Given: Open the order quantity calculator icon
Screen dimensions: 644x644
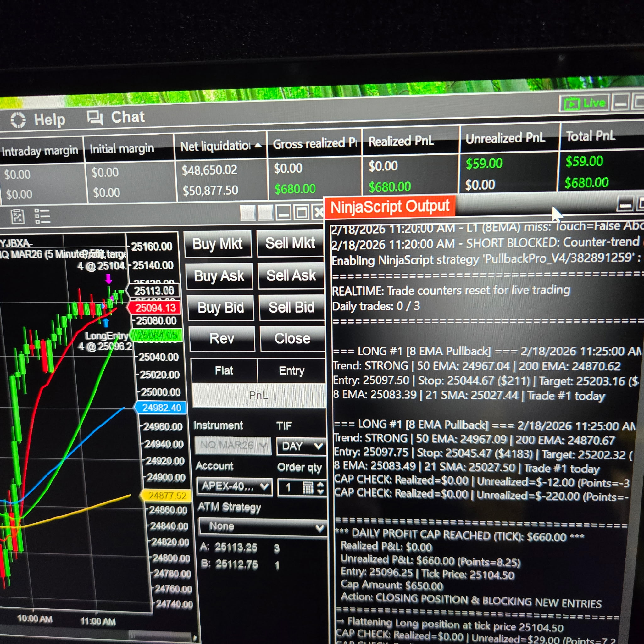Looking at the screenshot, I should pos(308,488).
